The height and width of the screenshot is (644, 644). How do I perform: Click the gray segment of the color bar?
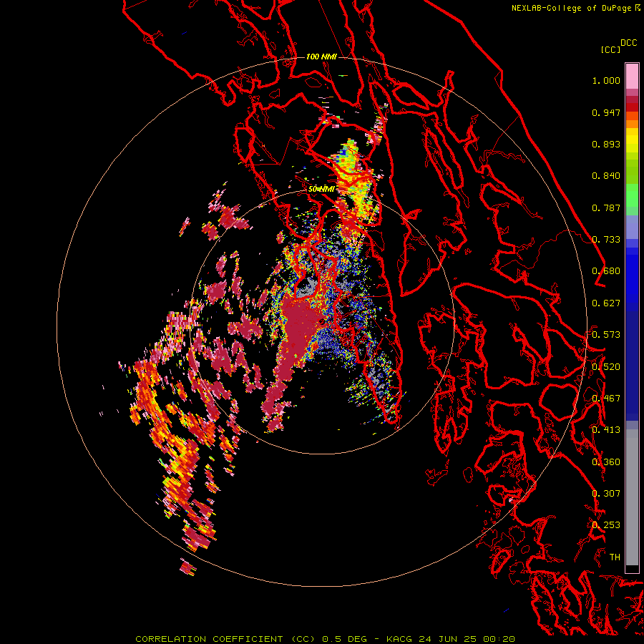coord(632,497)
